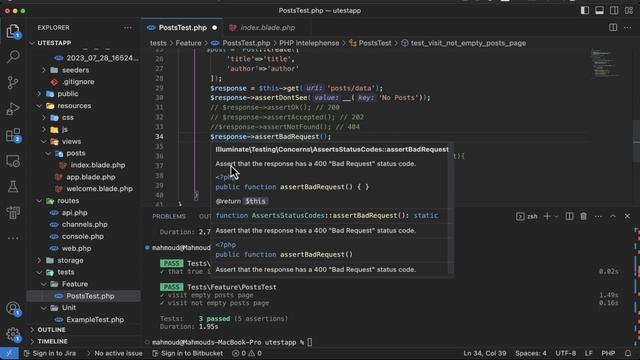Open ExampleTest.php in Unit folder
Viewport: 640px width, 360px height.
(95, 320)
